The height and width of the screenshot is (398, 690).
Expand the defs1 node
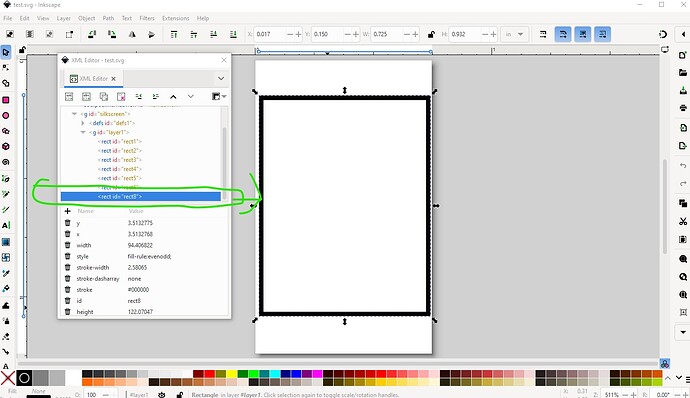tap(83, 123)
